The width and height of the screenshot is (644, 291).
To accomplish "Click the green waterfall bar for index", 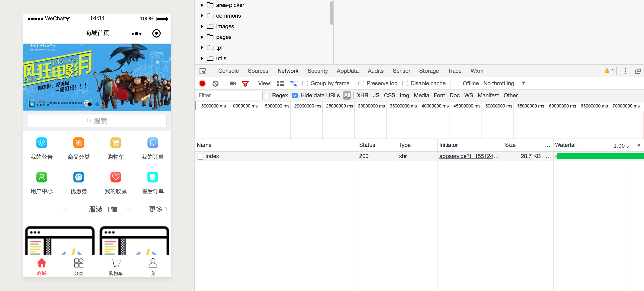I will 600,156.
